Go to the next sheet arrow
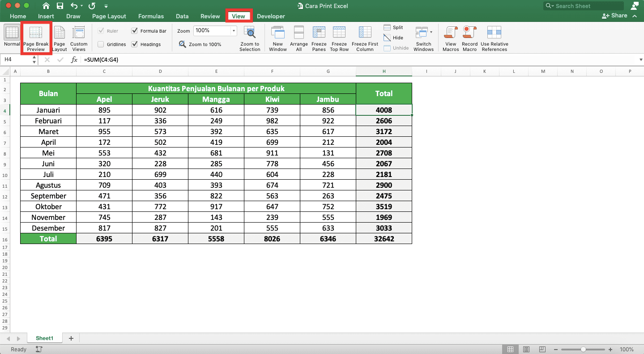The image size is (644, 354). coord(18,339)
